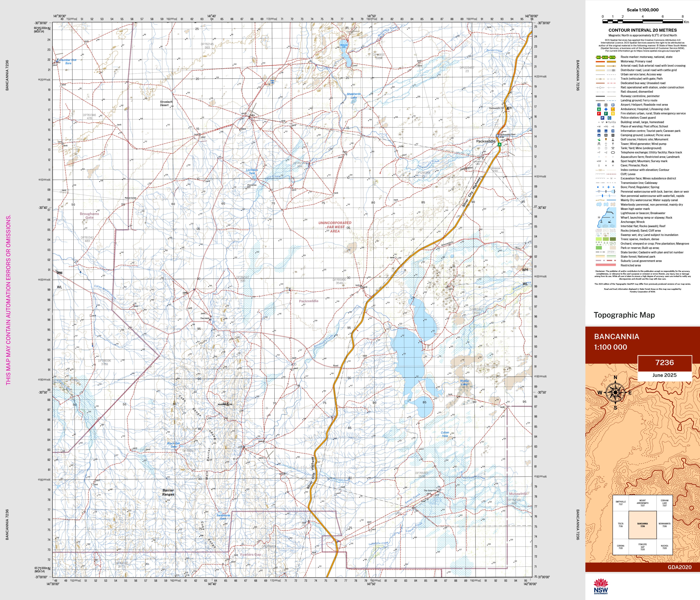Viewport: 700px width, 600px height.
Task: Click the Golf course legend icon
Action: point(599,140)
